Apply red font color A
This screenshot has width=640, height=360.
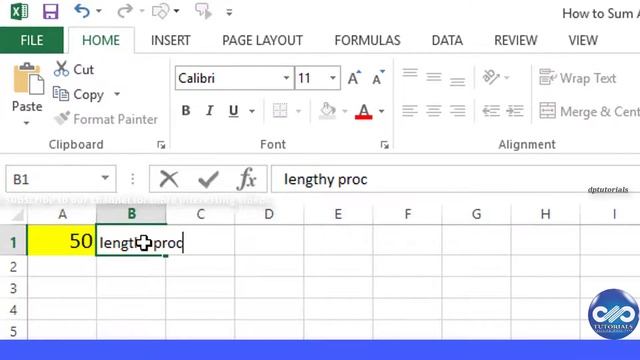coord(364,111)
